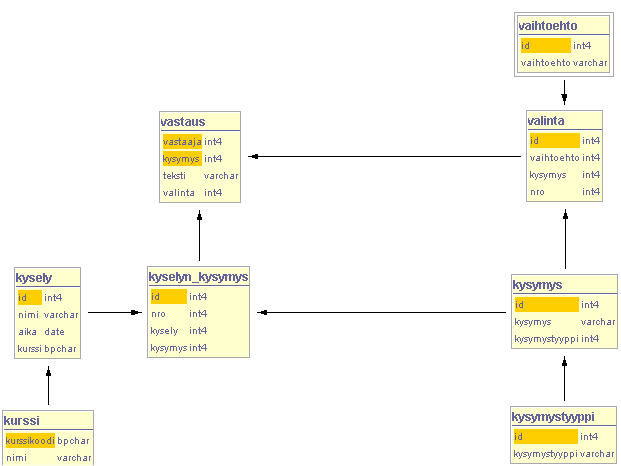621x466 pixels.
Task: Select relation line from valinta to vastaus
Action: (x=385, y=156)
